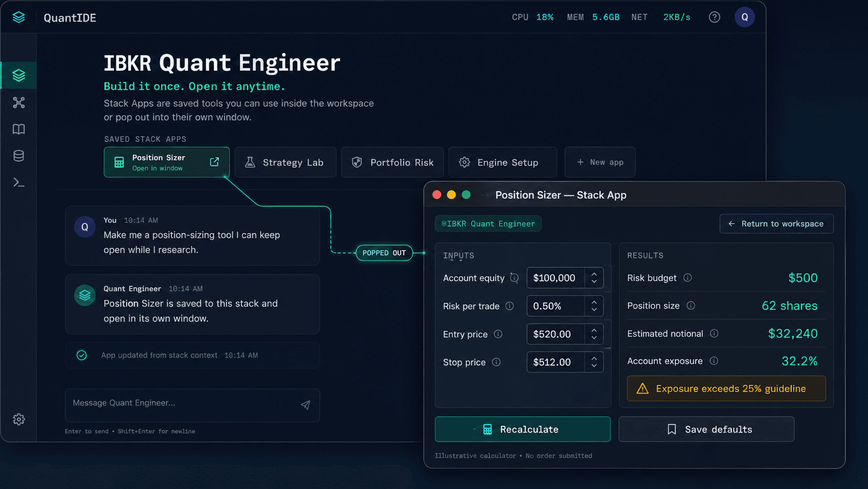Click info icon next to Estimated notional

click(714, 334)
